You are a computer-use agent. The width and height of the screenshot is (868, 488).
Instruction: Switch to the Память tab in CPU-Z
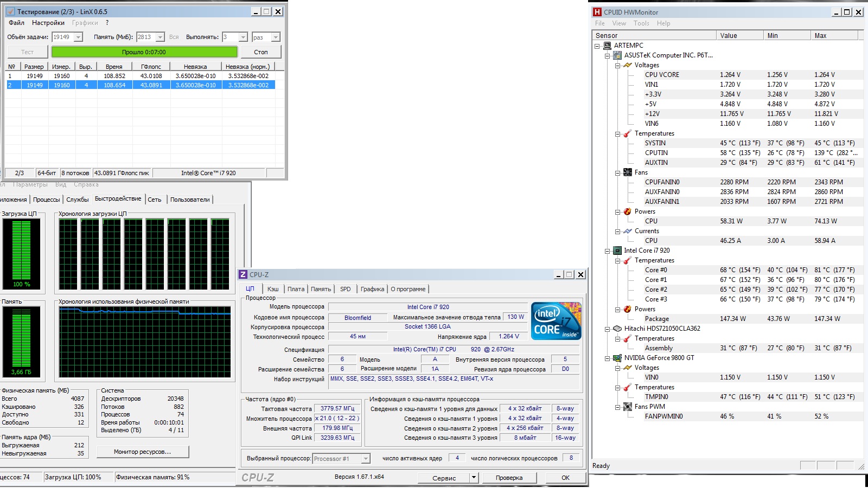(321, 289)
